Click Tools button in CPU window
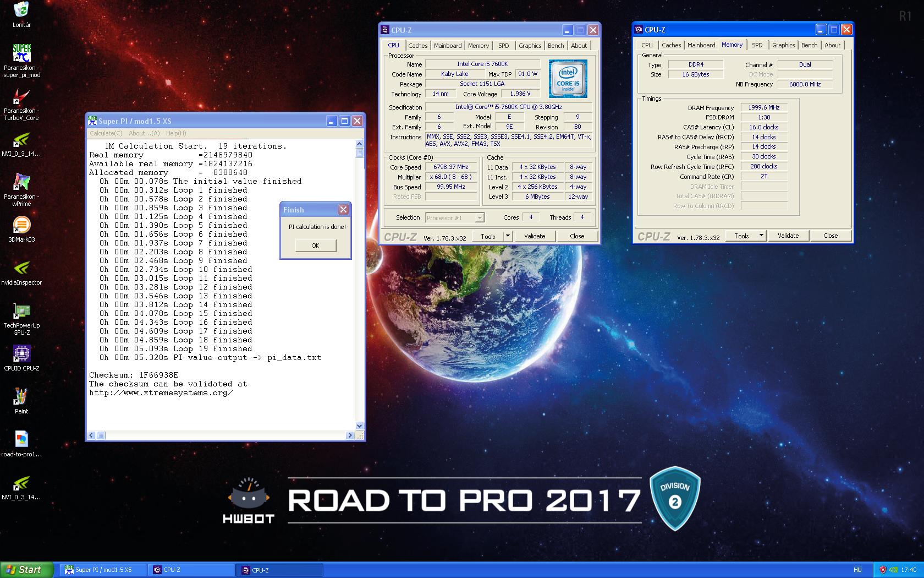The width and height of the screenshot is (924, 578). coord(488,236)
